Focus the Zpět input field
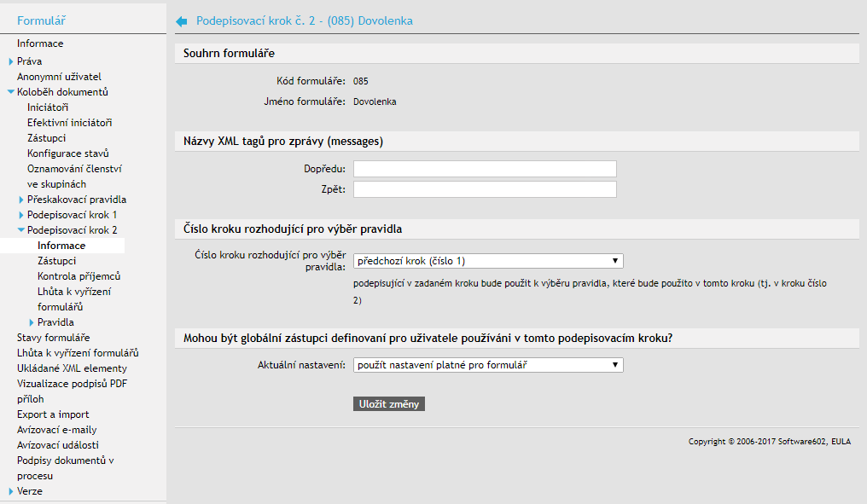Screen dimensions: 867x504 tap(485, 189)
